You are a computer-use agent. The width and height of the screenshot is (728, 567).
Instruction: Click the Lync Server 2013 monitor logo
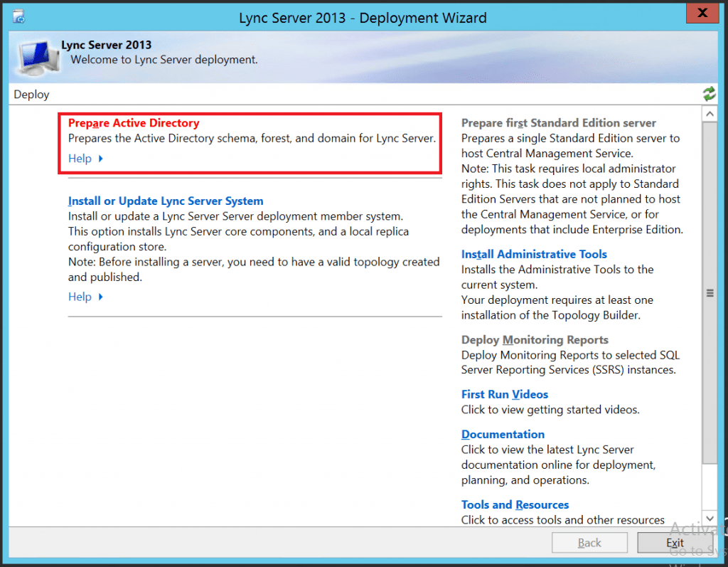tap(36, 58)
